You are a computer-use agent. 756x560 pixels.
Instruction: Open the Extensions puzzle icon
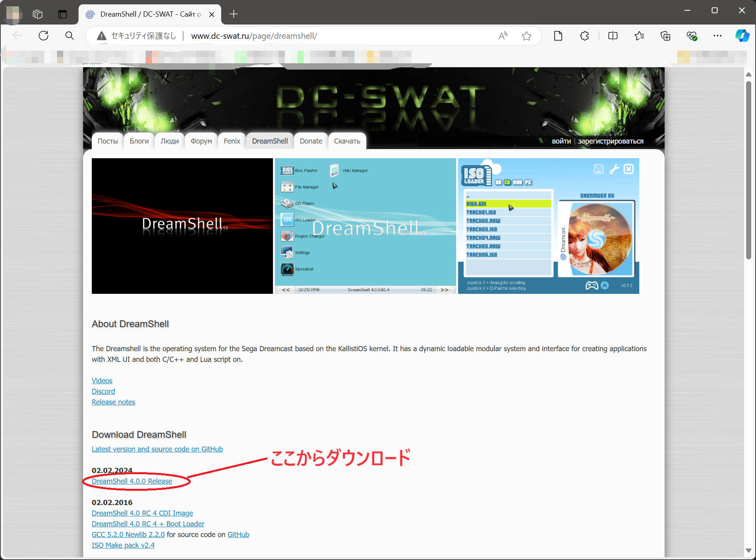pyautogui.click(x=584, y=36)
